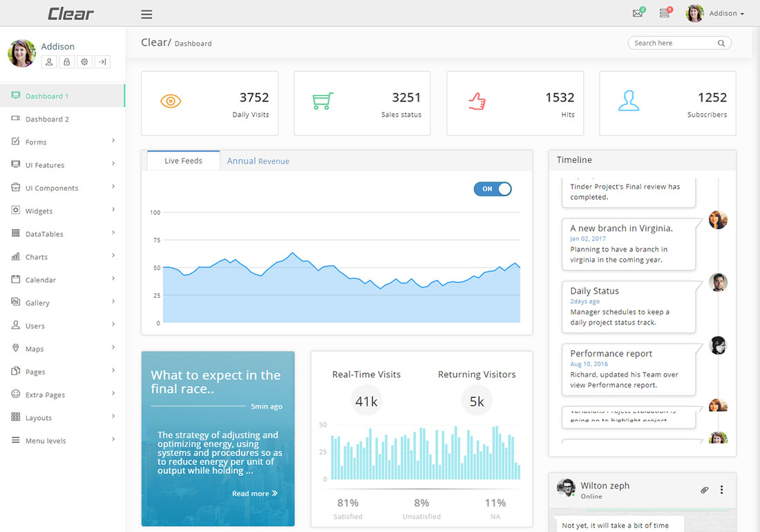Click the eye icon on the Daily Visits card
The image size is (760, 532).
pos(170,99)
